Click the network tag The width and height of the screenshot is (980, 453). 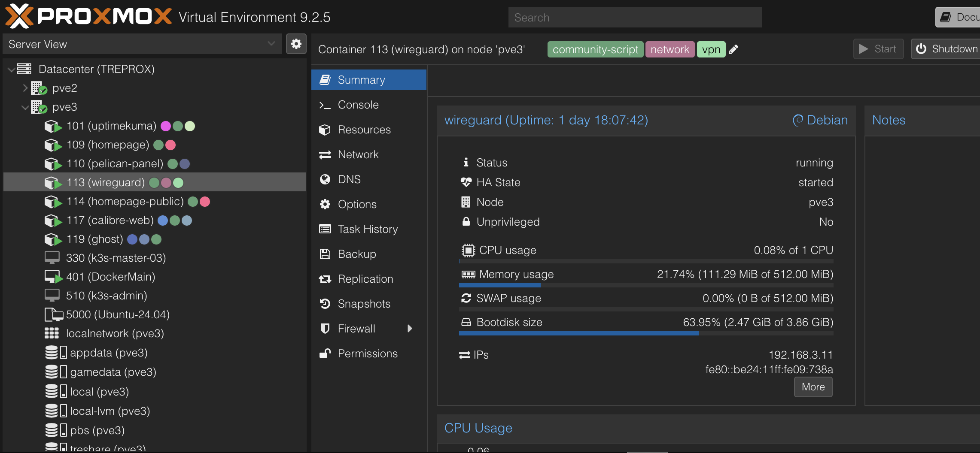[670, 49]
